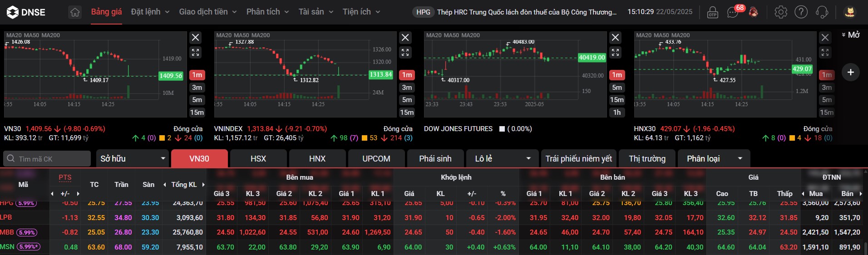Open the support headset icon
Screen dimensions: 868x255
(x=822, y=12)
